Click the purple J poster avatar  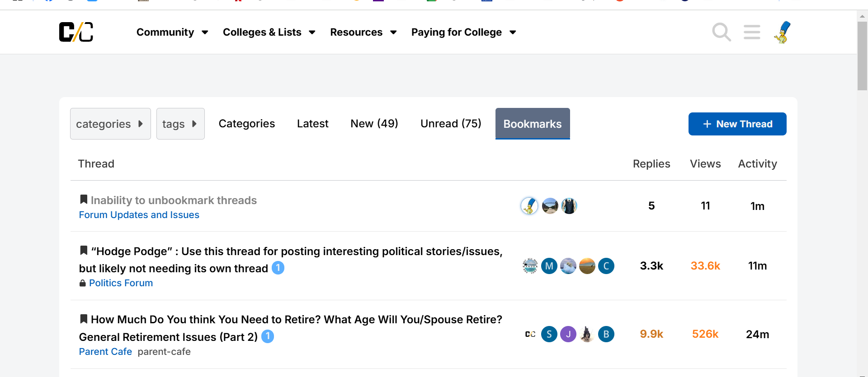click(568, 334)
